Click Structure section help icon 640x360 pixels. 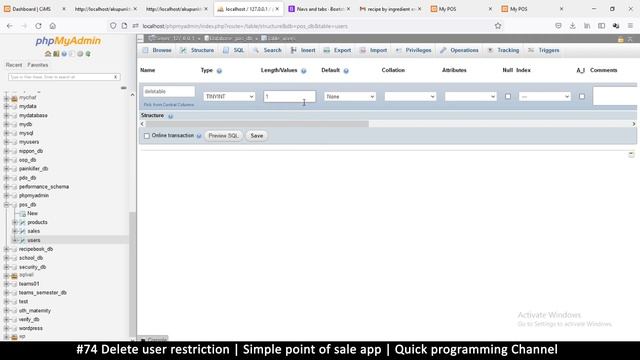pyautogui.click(x=171, y=116)
